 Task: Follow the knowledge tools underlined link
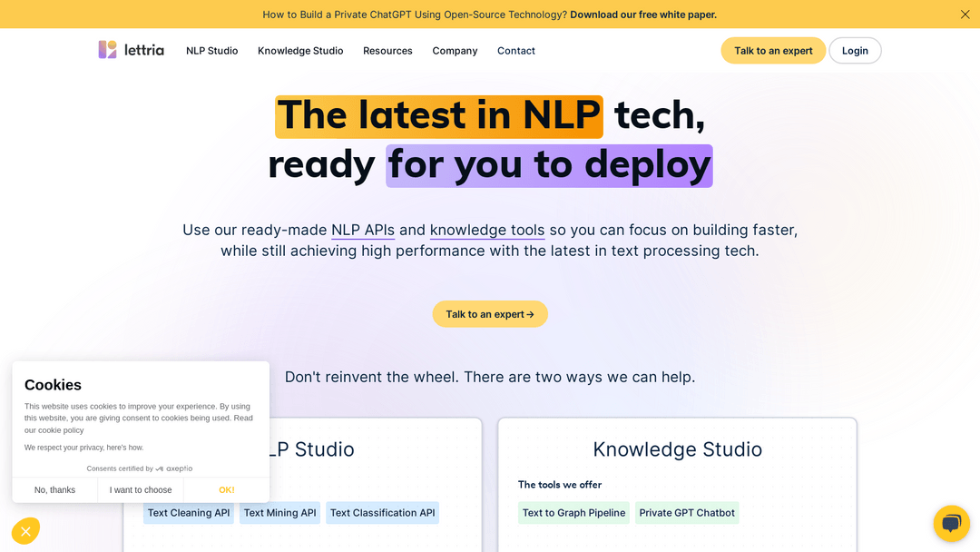tap(487, 230)
